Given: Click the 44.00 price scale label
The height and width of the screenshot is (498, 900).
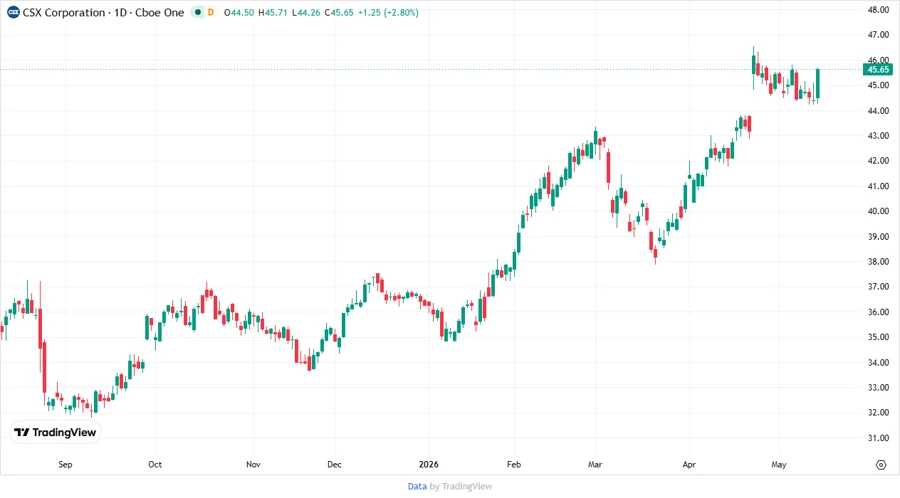Looking at the screenshot, I should coord(878,111).
